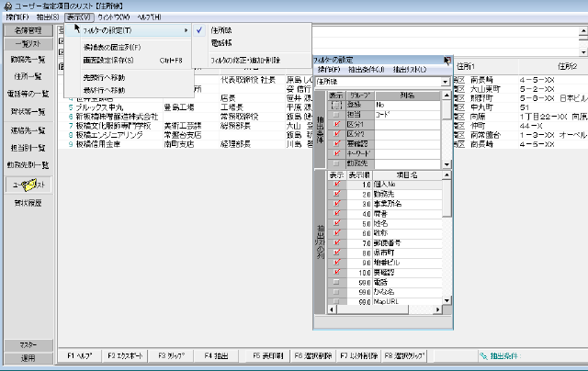Click right arrow of filter dialog horizontal scrollbar
Screen dimensions: 588x371
coord(437,309)
